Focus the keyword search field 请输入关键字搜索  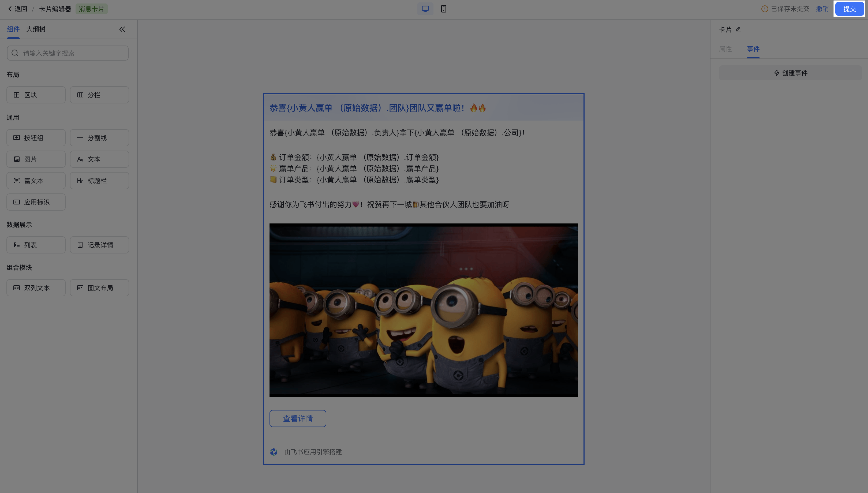point(67,53)
